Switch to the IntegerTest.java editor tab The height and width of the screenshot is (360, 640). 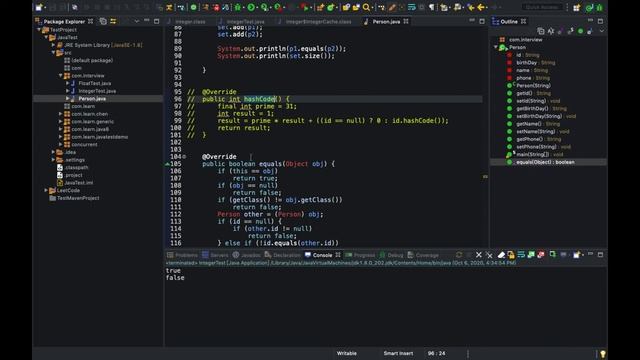coord(245,22)
